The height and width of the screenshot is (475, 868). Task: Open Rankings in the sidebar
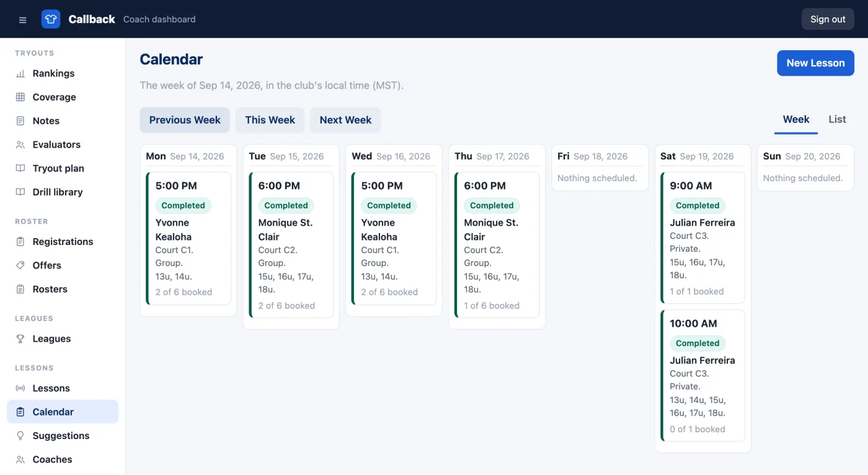click(x=63, y=73)
